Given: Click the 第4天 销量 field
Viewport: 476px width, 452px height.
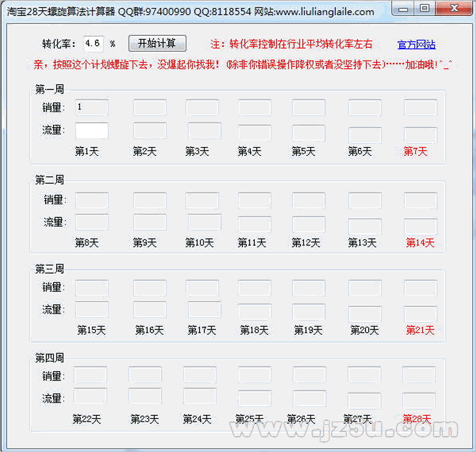Looking at the screenshot, I should (x=255, y=107).
